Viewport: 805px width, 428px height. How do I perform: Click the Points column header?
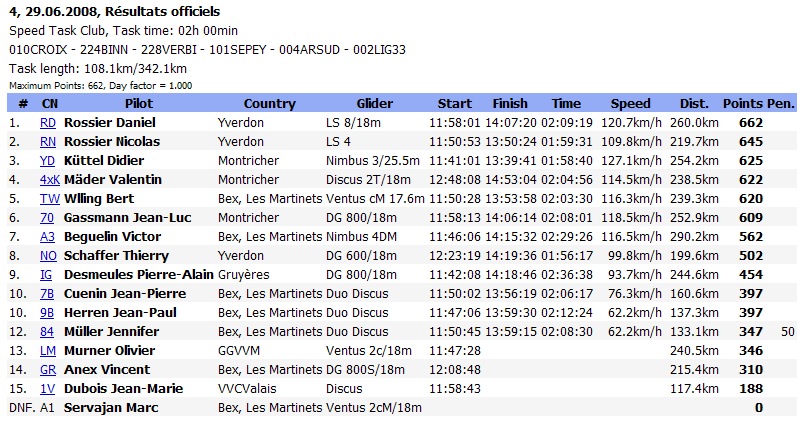click(743, 103)
